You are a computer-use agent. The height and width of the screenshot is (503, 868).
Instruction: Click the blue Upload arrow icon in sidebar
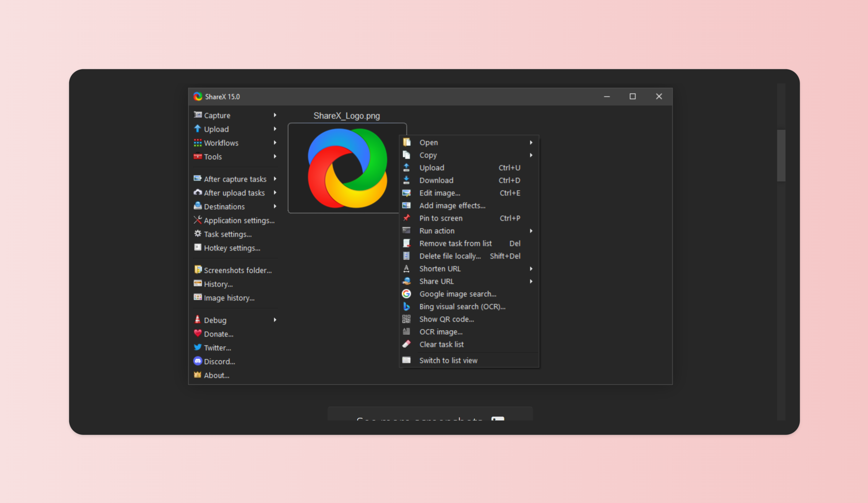coord(198,129)
